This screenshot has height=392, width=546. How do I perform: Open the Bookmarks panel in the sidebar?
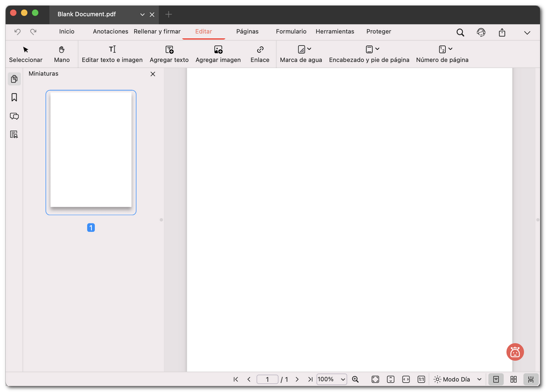[14, 97]
